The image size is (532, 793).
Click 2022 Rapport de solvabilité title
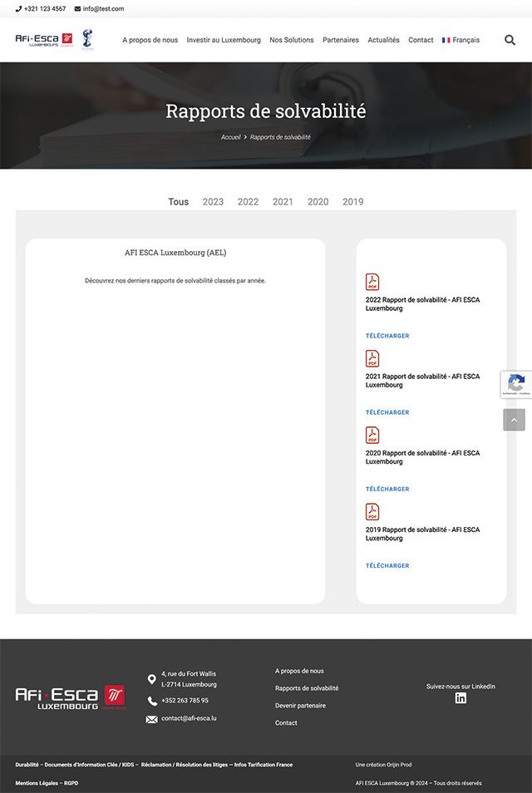click(x=423, y=304)
